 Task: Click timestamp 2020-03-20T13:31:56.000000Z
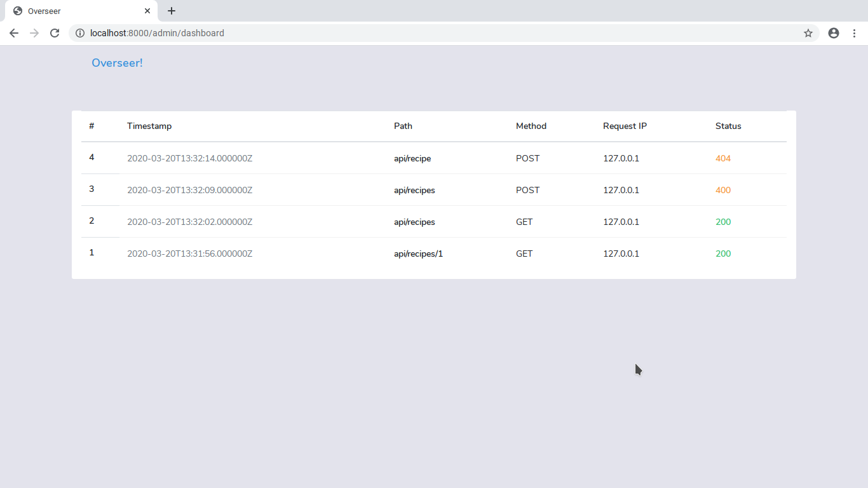(x=189, y=254)
